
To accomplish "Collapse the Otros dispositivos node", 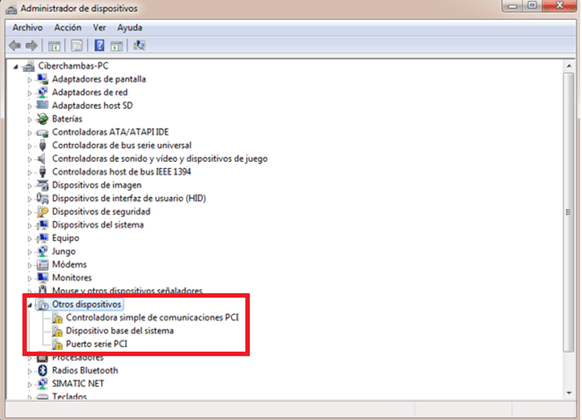I will point(30,305).
